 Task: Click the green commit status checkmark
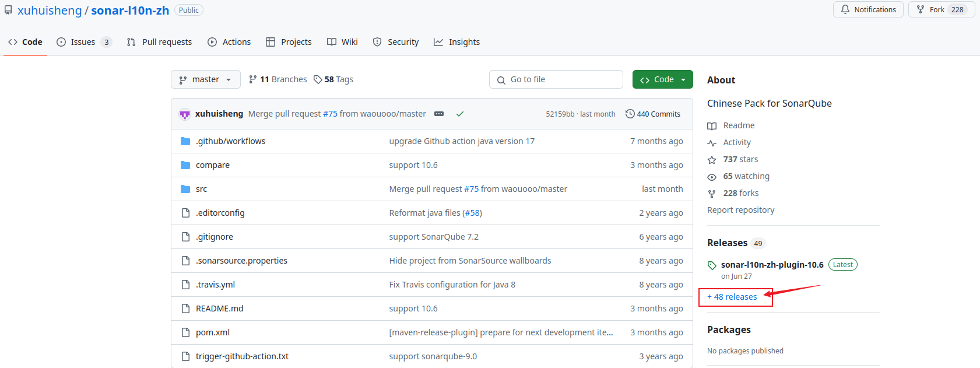click(460, 114)
